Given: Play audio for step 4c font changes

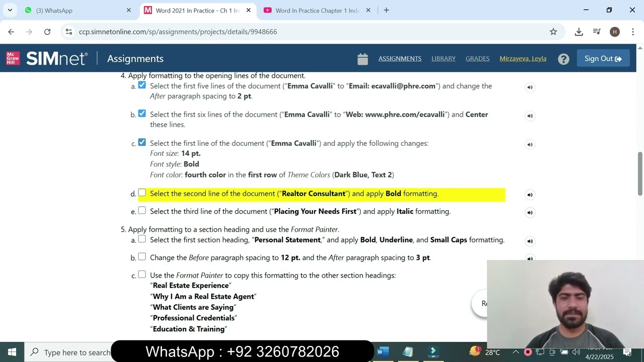Looking at the screenshot, I should [x=530, y=145].
